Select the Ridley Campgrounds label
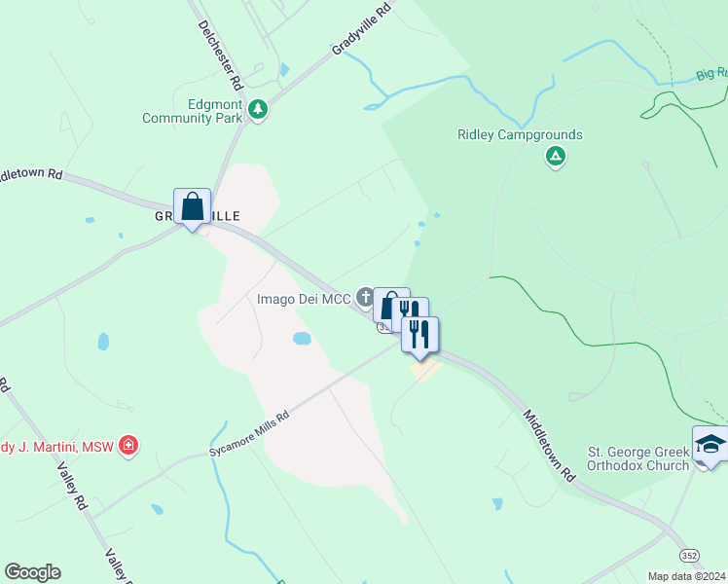Image resolution: width=728 pixels, height=584 pixels. (x=520, y=134)
